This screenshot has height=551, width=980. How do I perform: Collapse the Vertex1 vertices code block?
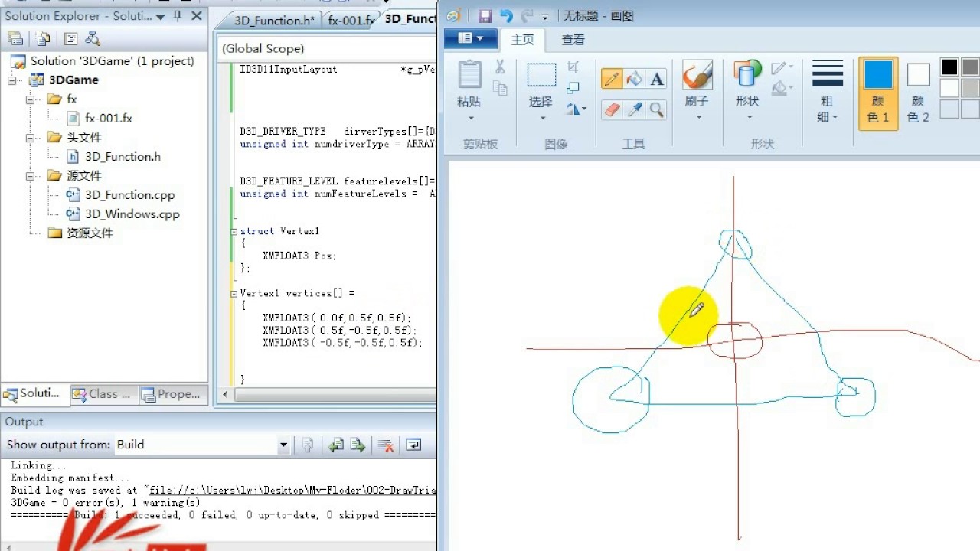234,293
